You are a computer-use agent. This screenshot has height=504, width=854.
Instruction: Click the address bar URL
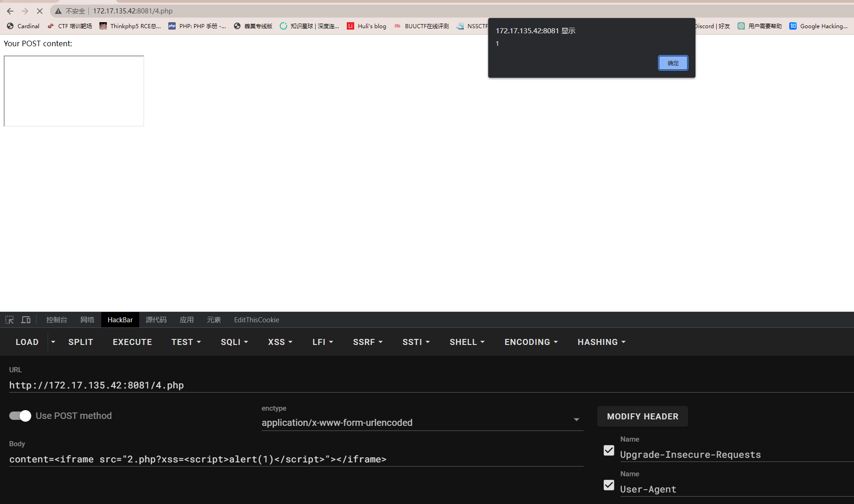point(133,11)
